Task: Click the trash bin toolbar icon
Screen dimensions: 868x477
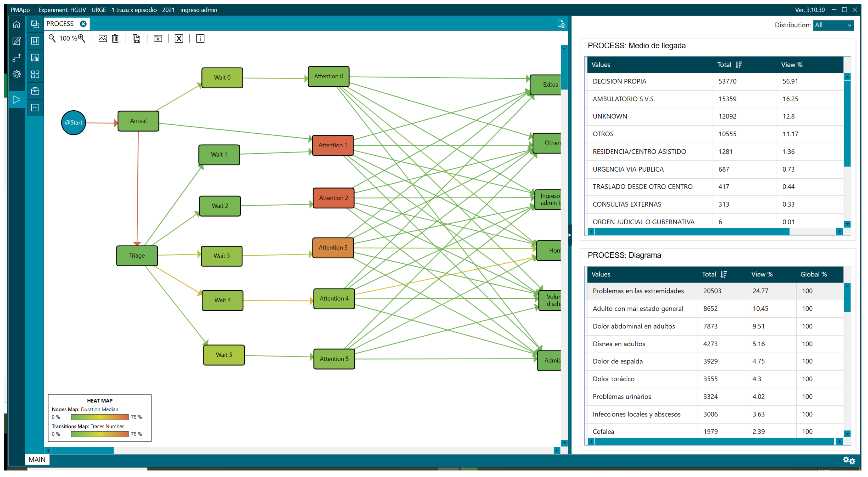Action: pos(115,38)
